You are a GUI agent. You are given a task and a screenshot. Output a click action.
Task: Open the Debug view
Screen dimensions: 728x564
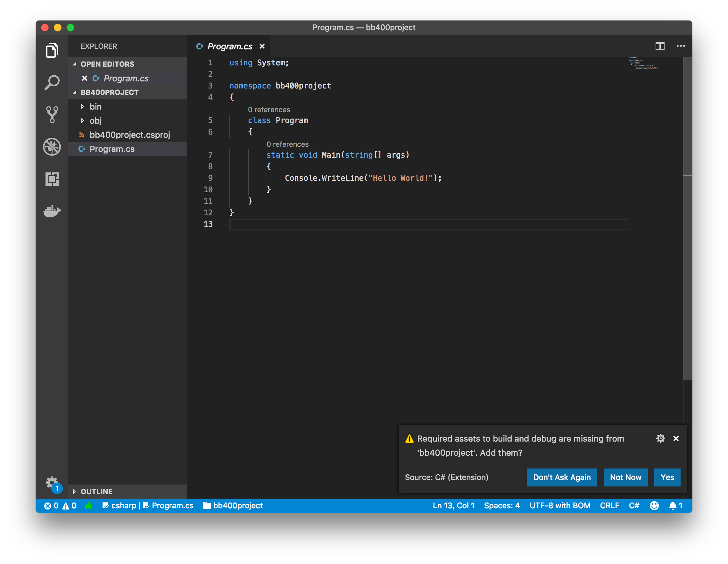[x=52, y=147]
